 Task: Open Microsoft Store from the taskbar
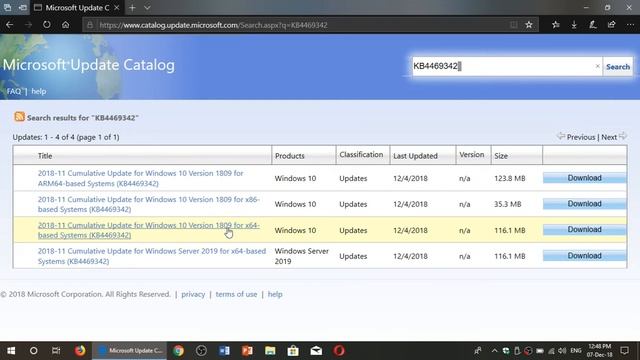tap(293, 351)
